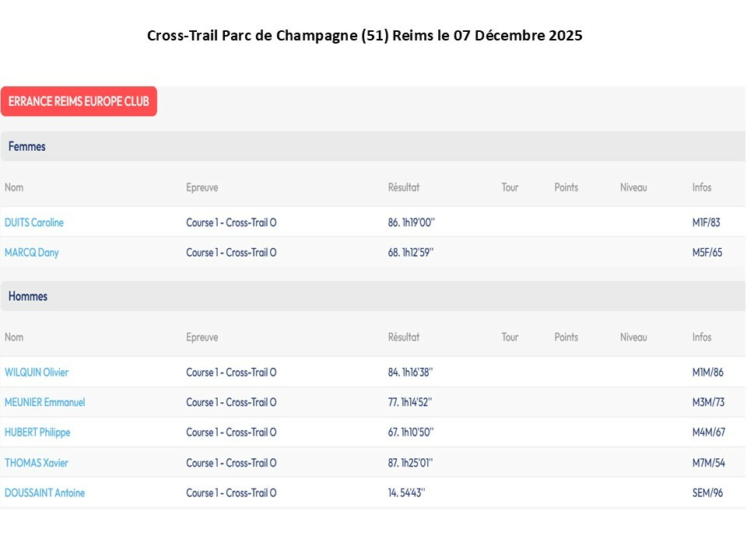
Task: Open HUBERT Philippe athlete link
Action: pyautogui.click(x=37, y=432)
